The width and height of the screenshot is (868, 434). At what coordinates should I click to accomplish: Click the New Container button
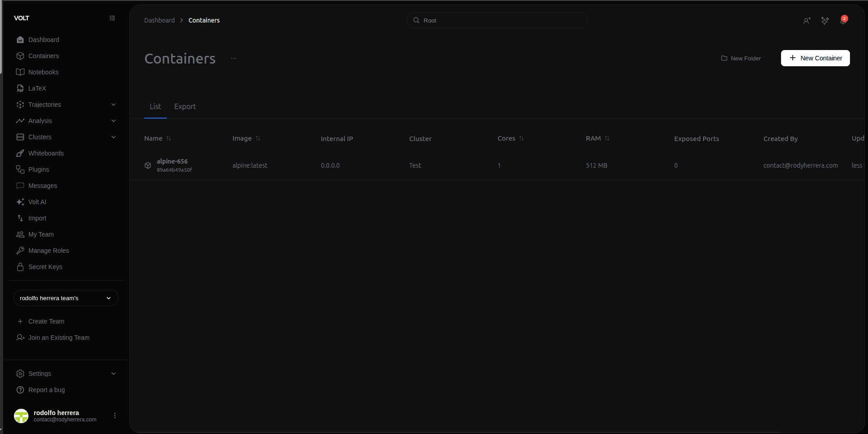coord(815,58)
